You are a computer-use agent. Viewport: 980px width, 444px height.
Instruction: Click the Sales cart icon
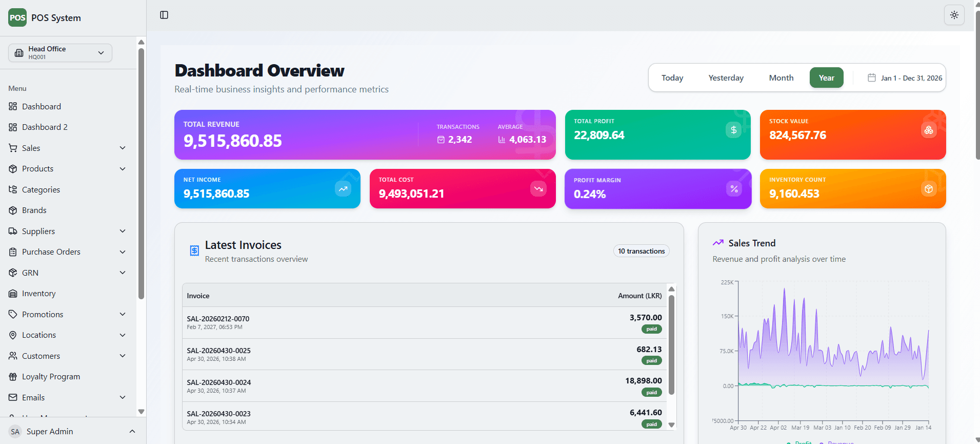click(13, 148)
